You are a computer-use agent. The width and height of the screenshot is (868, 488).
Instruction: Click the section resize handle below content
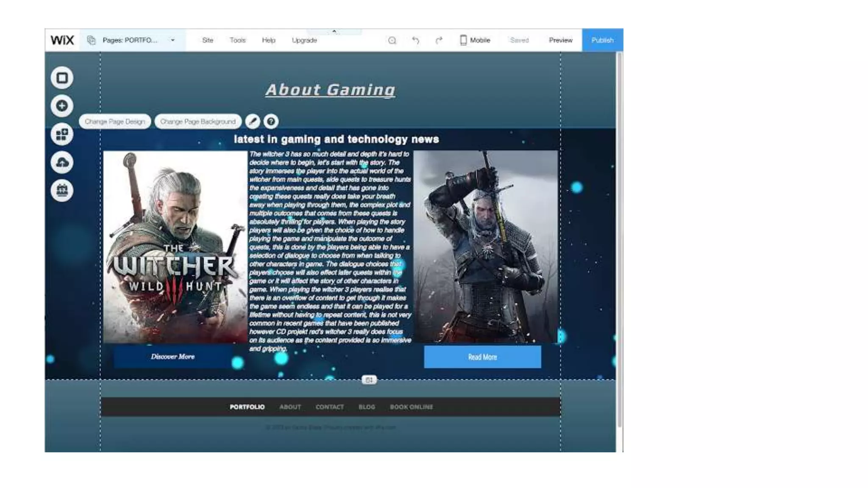[369, 380]
